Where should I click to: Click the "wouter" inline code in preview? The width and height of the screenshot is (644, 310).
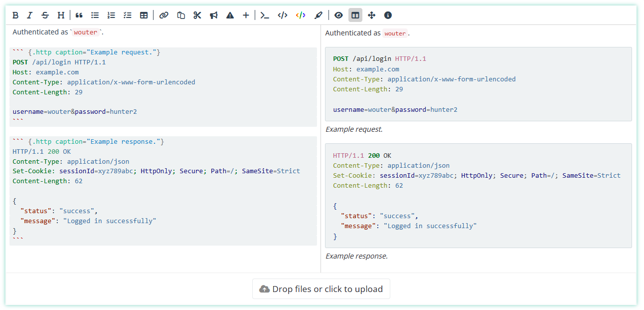395,33
